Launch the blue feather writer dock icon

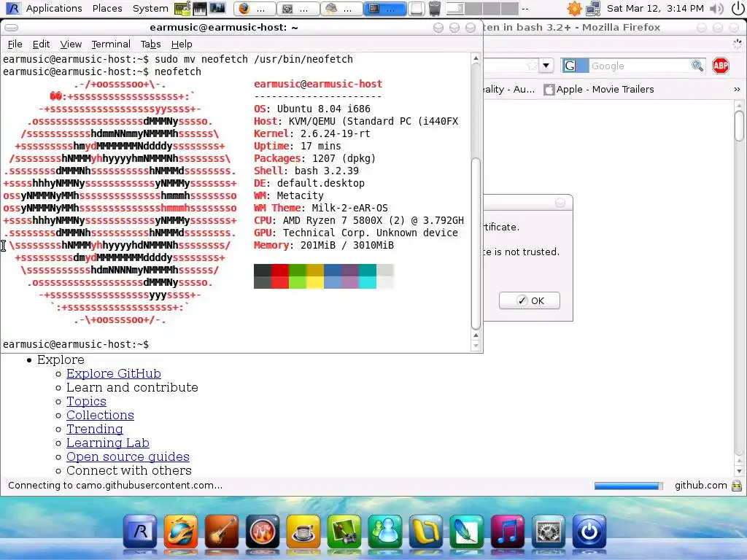pos(466,532)
